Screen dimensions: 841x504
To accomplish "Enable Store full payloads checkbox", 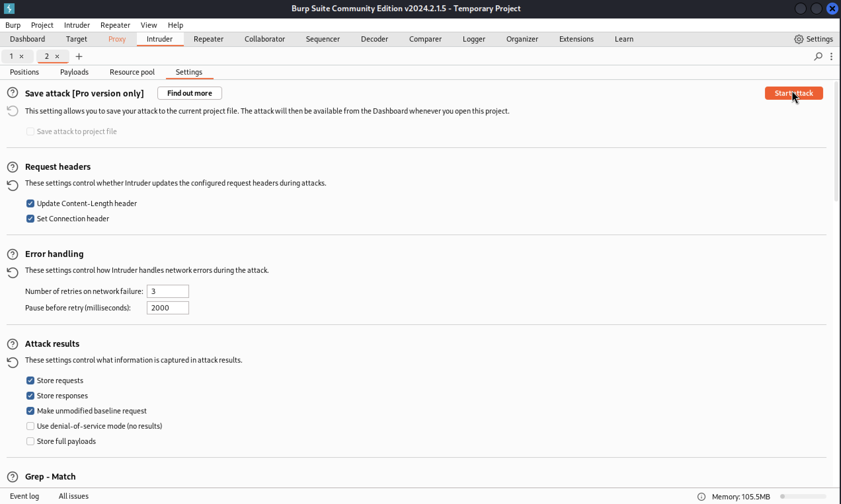I will click(x=30, y=441).
